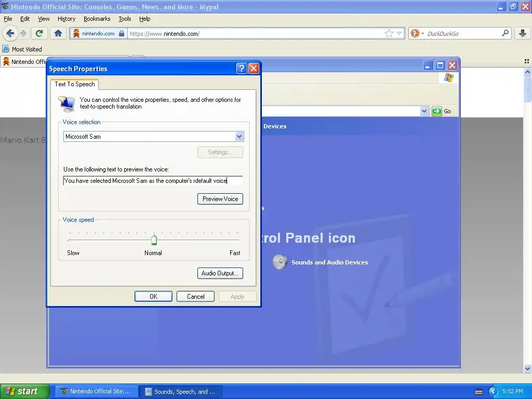This screenshot has height=399, width=532.
Task: Click the Speech Properties computer icon
Action: [x=67, y=103]
